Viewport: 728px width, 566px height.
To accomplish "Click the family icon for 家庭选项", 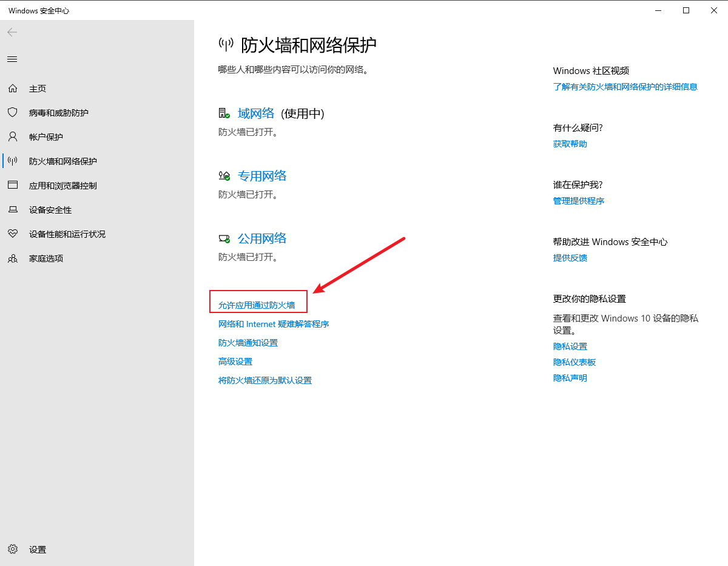I will (12, 258).
